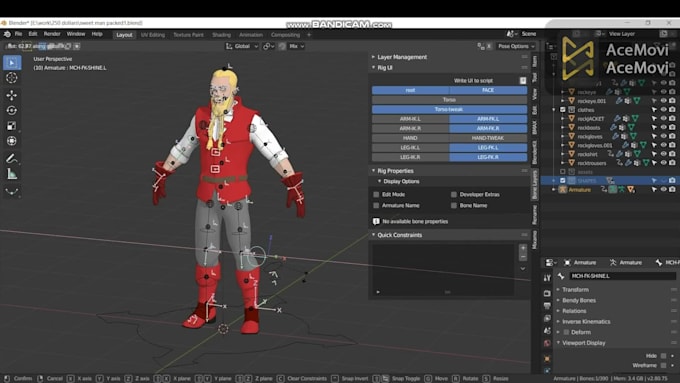Select the Rotate tool
Screen dimensions: 680x383
pos(12,111)
